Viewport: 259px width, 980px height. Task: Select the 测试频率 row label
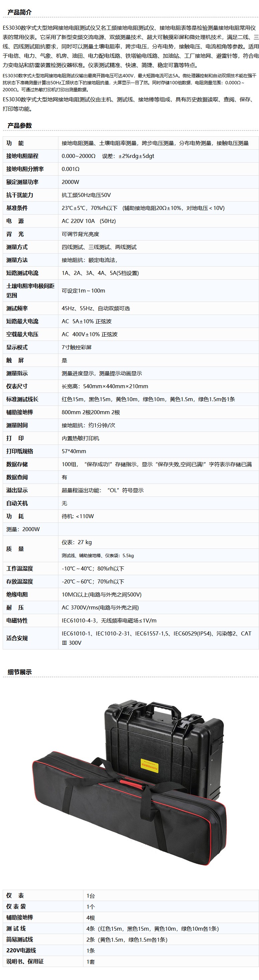pos(17,308)
